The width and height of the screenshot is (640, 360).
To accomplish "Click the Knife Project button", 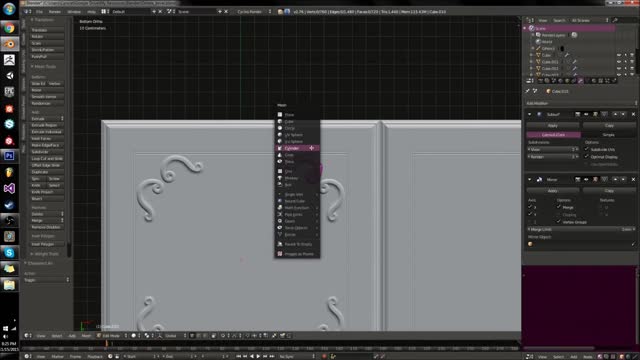I will [x=47, y=192].
